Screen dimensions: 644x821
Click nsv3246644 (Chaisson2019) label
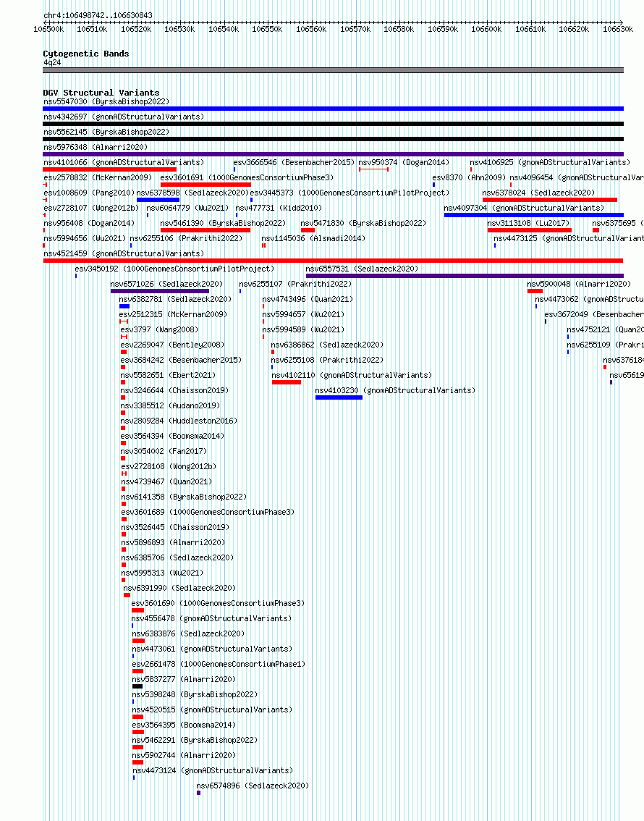[174, 390]
